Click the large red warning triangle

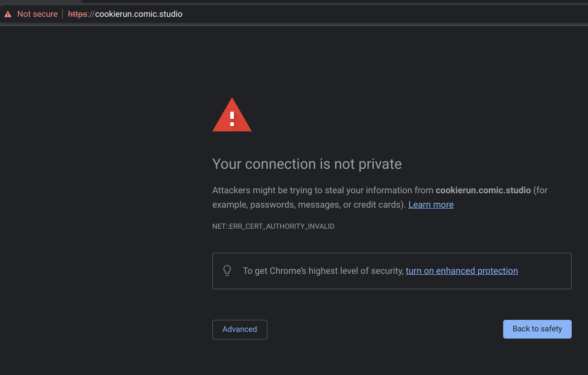[x=232, y=116]
